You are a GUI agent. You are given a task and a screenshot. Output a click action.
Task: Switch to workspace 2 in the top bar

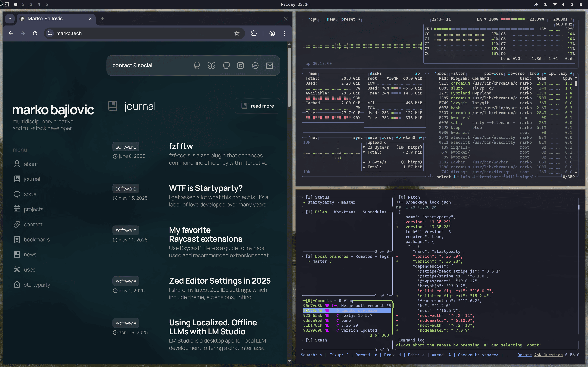click(x=23, y=4)
